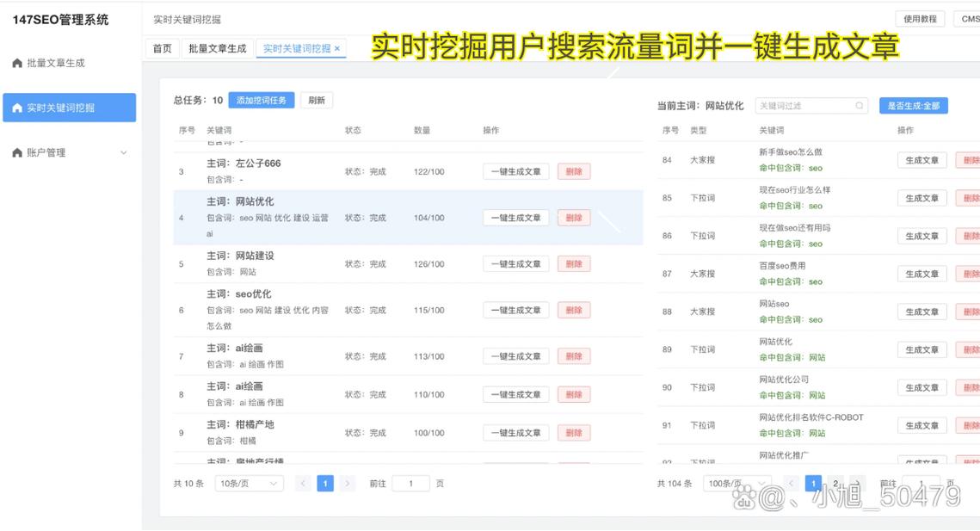Screen dimensions: 980x531
Task: Open the 使用教程 button
Action: click(x=920, y=19)
